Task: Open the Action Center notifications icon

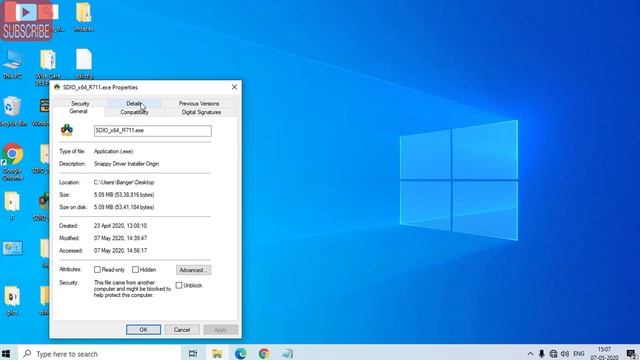Action: 631,353
